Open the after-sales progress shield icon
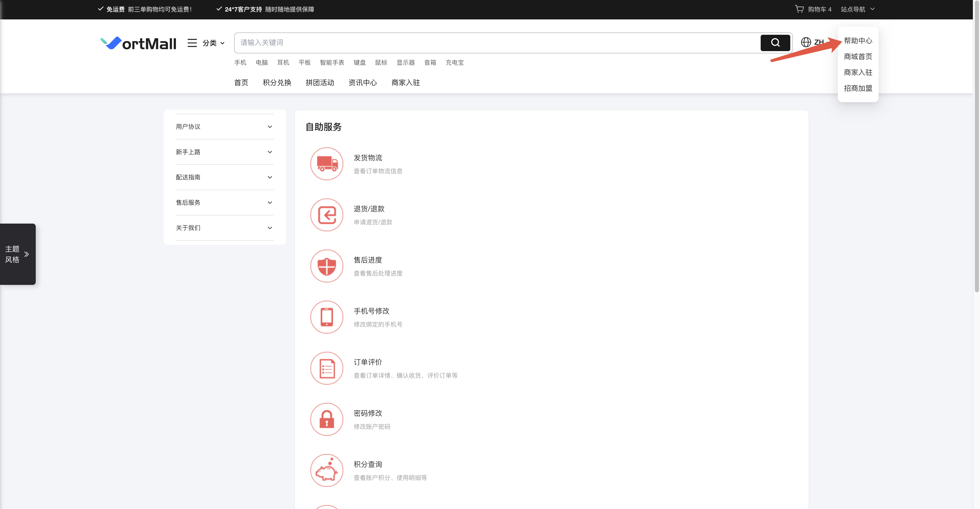Image resolution: width=980 pixels, height=509 pixels. coord(326,266)
